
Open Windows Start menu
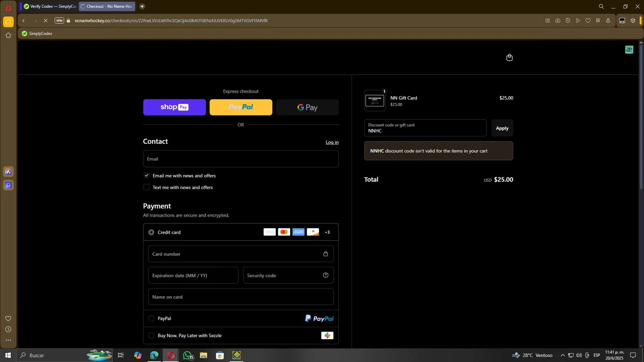point(8,355)
